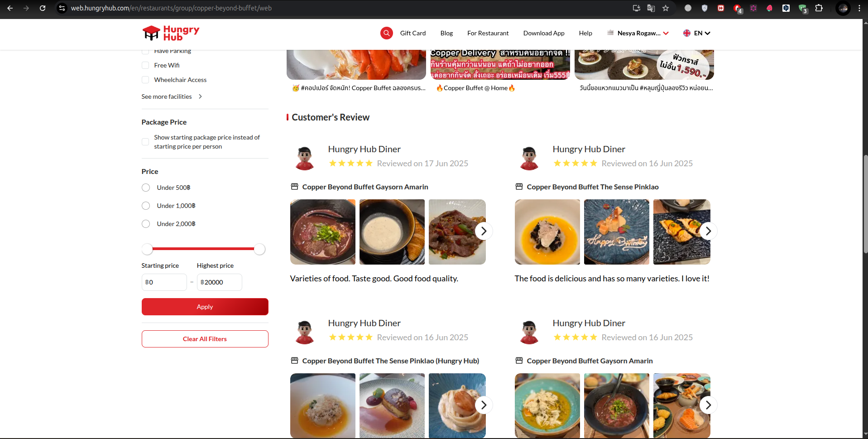Open the Nesya Rogaw account dropdown
Image resolution: width=868 pixels, height=439 pixels.
click(x=643, y=33)
